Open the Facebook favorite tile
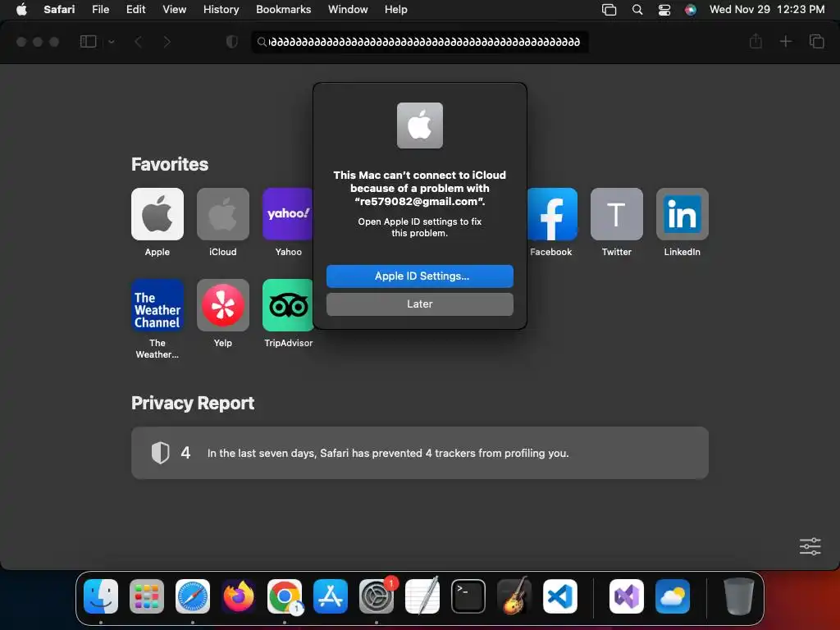 [552, 214]
